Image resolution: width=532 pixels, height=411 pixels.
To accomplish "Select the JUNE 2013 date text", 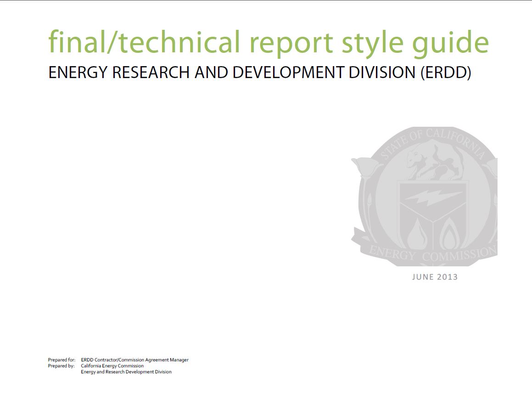I will (435, 277).
